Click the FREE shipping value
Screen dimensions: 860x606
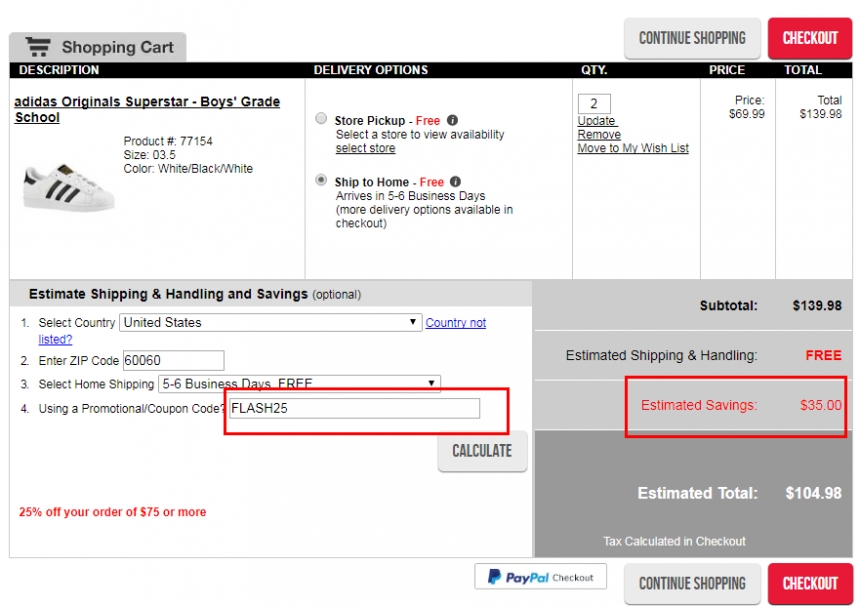click(x=823, y=355)
